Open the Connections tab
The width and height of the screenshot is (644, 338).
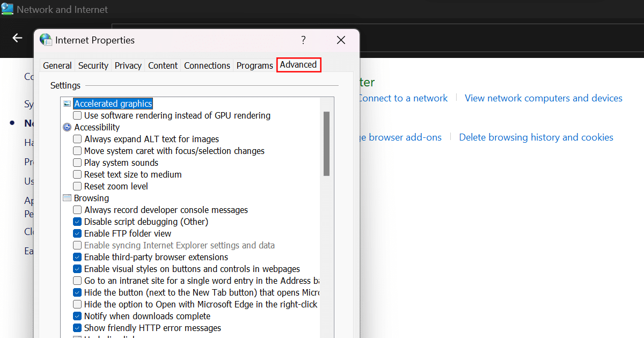click(x=207, y=65)
